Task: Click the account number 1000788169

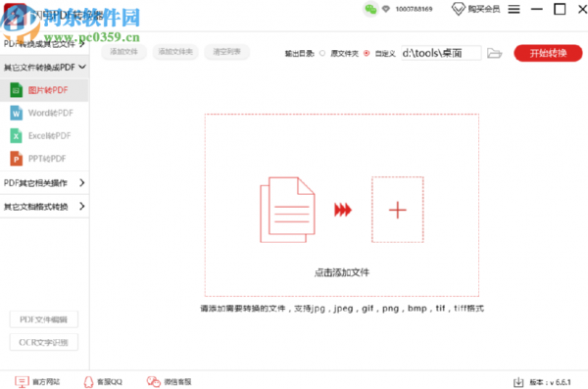Action: [x=414, y=9]
